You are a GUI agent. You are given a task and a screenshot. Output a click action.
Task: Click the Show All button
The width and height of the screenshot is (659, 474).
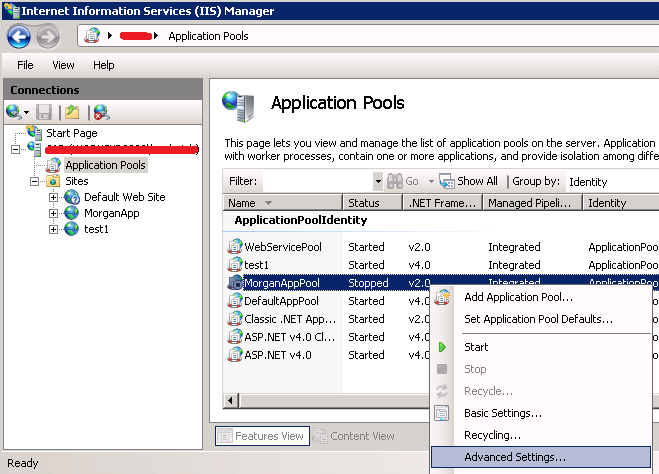(469, 181)
